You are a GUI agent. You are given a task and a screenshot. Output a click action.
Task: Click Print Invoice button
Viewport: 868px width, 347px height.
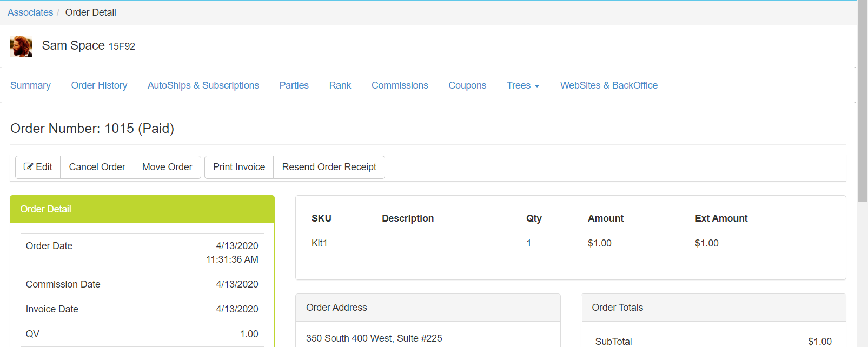[238, 167]
